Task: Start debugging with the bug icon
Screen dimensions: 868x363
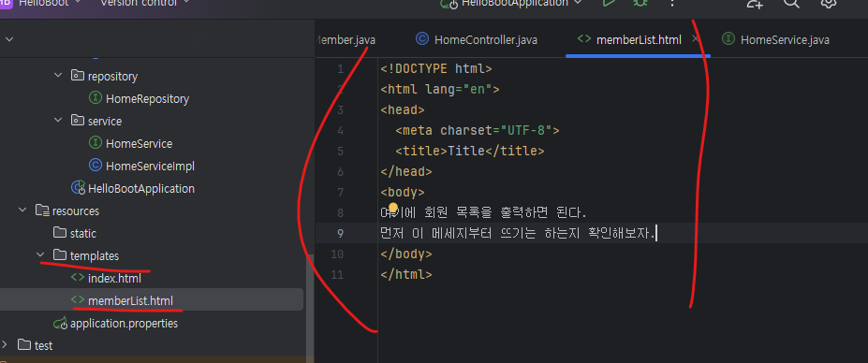Action: pyautogui.click(x=640, y=3)
